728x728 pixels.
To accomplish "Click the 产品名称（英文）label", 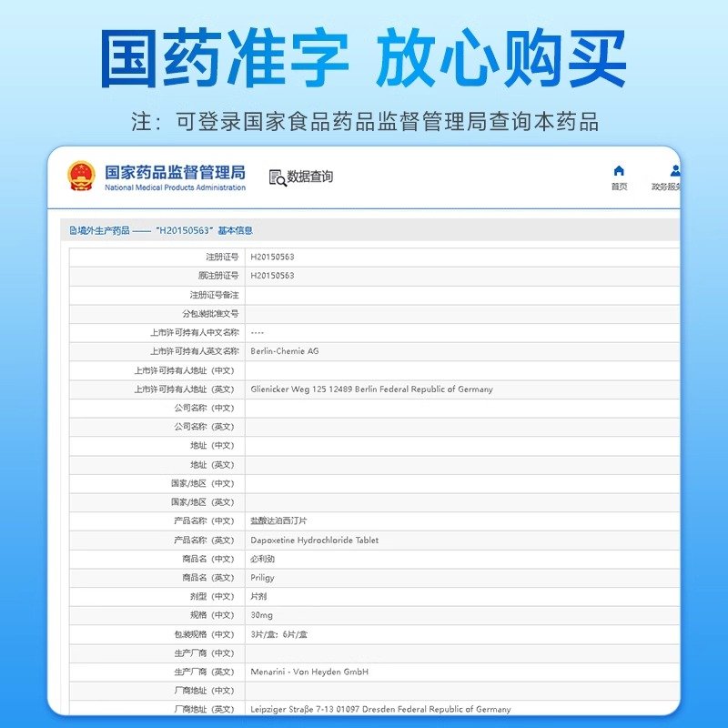I will click(x=204, y=540).
